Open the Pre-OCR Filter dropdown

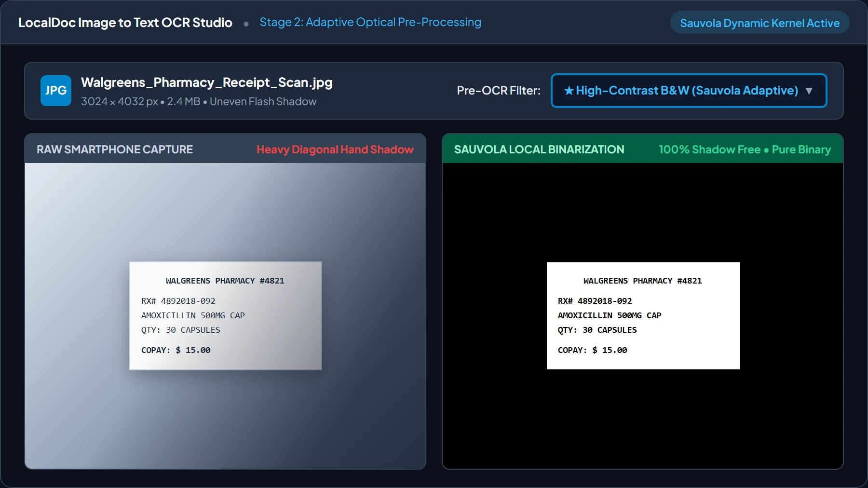coord(689,91)
